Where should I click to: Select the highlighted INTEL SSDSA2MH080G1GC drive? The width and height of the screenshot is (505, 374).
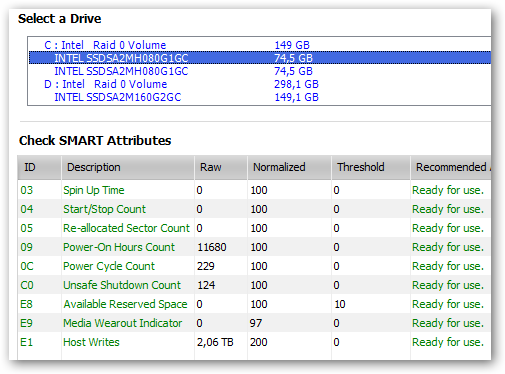(x=260, y=58)
